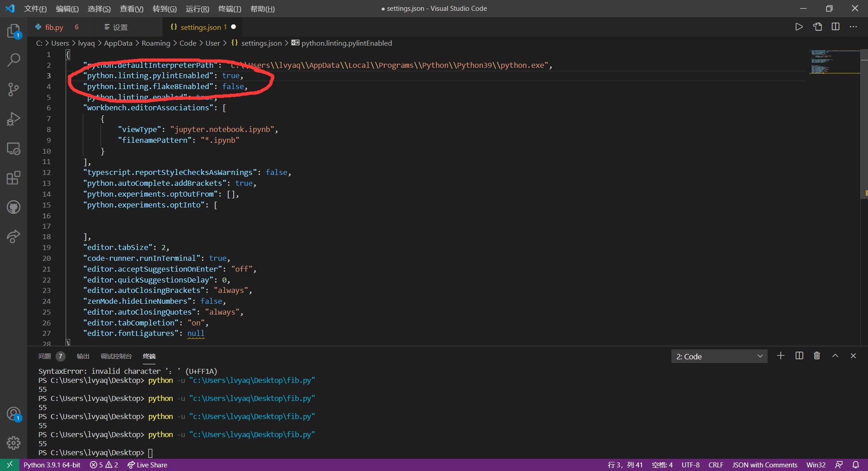Image resolution: width=868 pixels, height=471 pixels.
Task: Click VS Code logo icon in title bar
Action: point(10,9)
